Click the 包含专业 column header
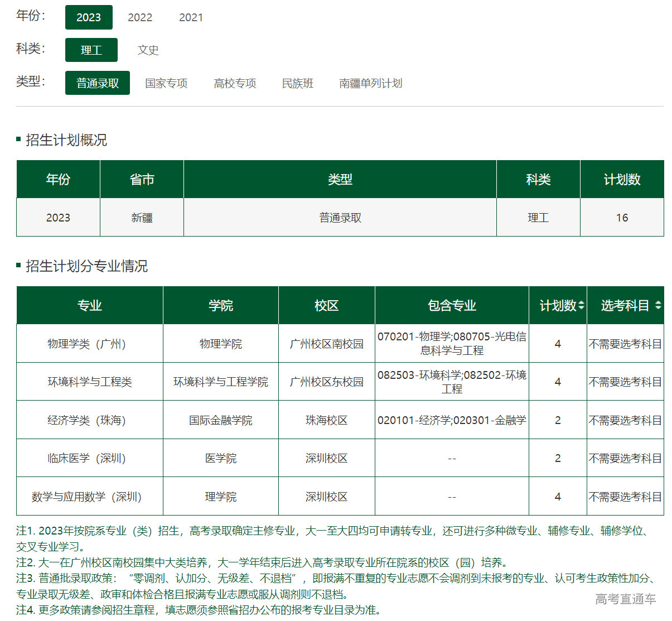672x621 pixels. point(452,305)
